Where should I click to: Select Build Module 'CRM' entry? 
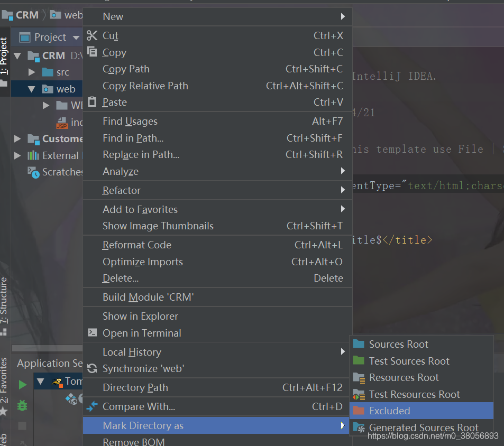coord(217,298)
